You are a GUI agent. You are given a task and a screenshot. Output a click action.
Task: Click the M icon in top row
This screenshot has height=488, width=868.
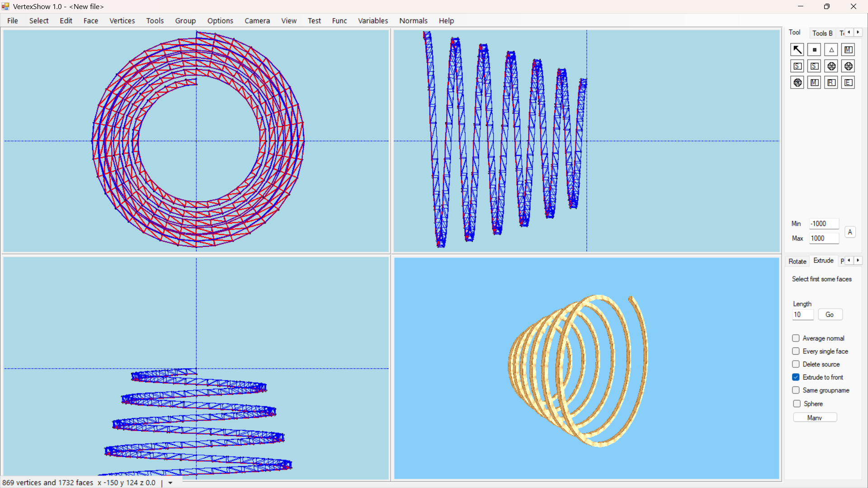[x=848, y=50]
